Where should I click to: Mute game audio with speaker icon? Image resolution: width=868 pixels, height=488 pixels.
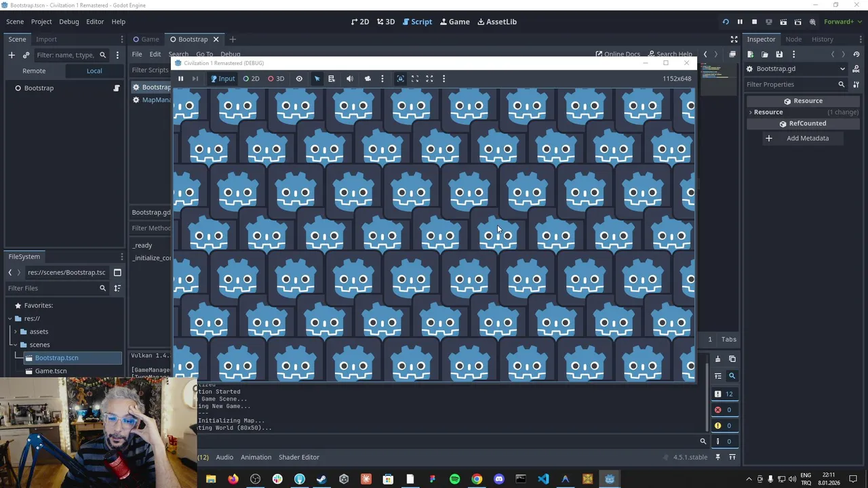point(350,79)
